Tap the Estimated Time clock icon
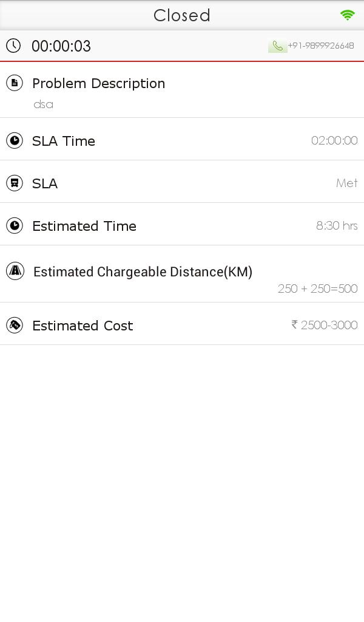364x622 pixels. tap(15, 225)
